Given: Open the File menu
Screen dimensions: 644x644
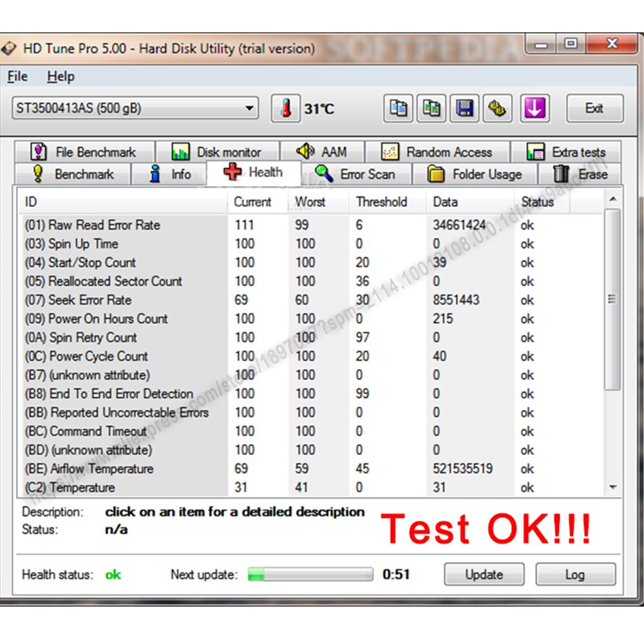Looking at the screenshot, I should (17, 77).
